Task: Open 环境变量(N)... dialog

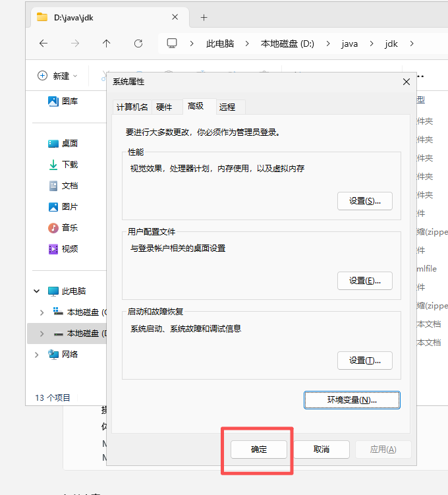Action: pyautogui.click(x=352, y=400)
